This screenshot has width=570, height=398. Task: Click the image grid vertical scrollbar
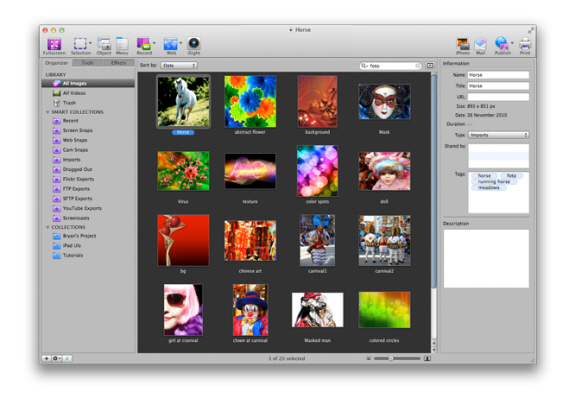click(434, 181)
